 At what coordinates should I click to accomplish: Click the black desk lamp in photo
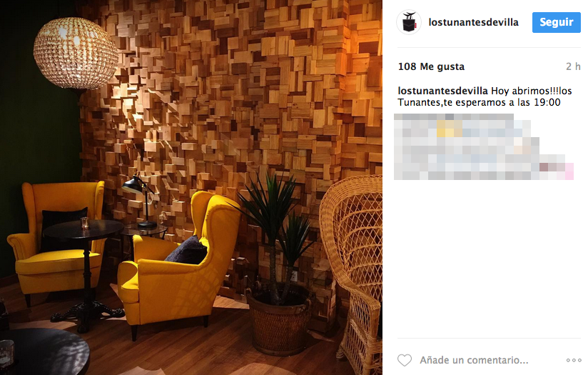[x=139, y=201]
